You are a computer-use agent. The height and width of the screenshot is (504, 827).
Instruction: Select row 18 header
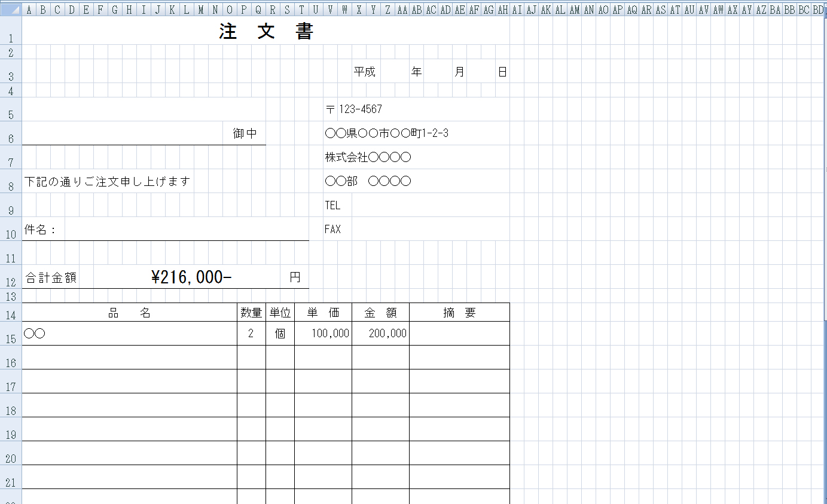[11, 405]
